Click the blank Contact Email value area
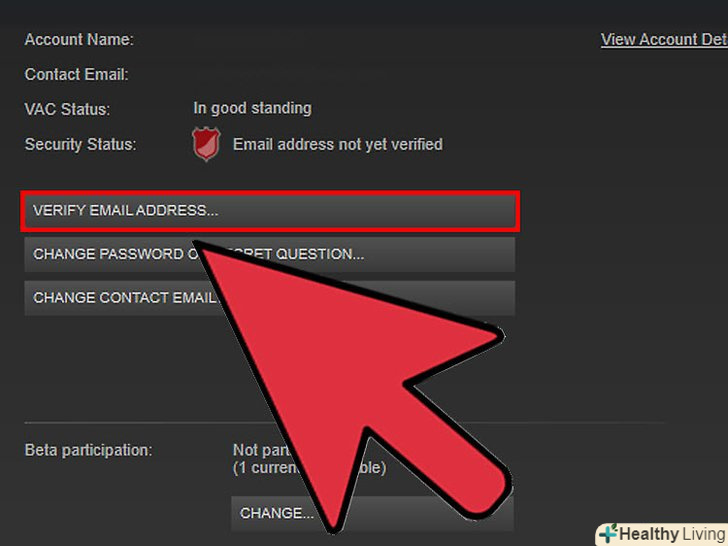Screen dimensions: 728x546 click(x=290, y=75)
